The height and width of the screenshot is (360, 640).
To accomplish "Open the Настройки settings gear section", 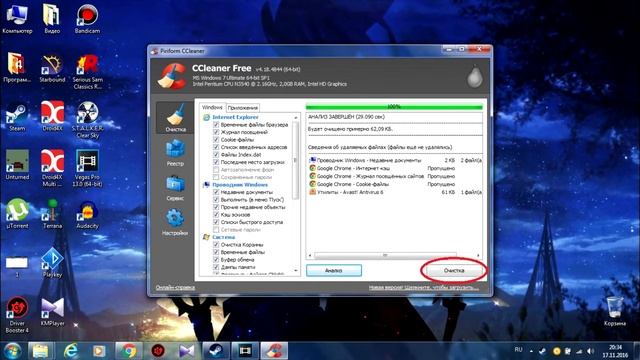I will pyautogui.click(x=175, y=222).
